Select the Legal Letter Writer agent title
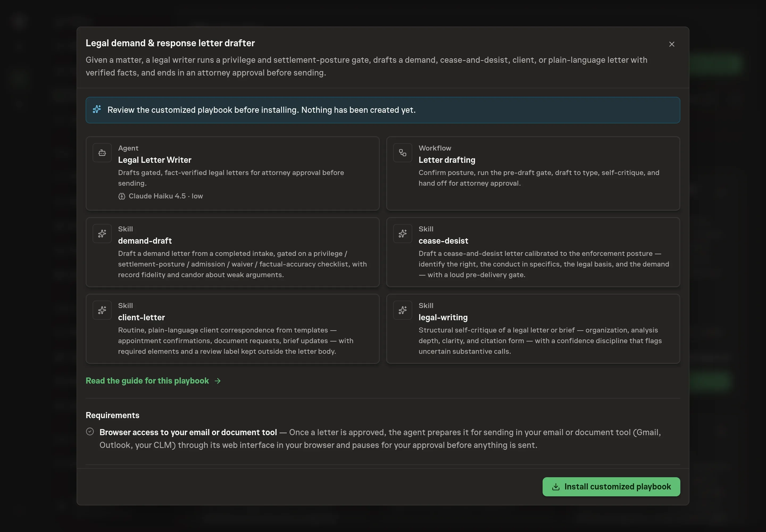This screenshot has height=532, width=766. [x=155, y=160]
